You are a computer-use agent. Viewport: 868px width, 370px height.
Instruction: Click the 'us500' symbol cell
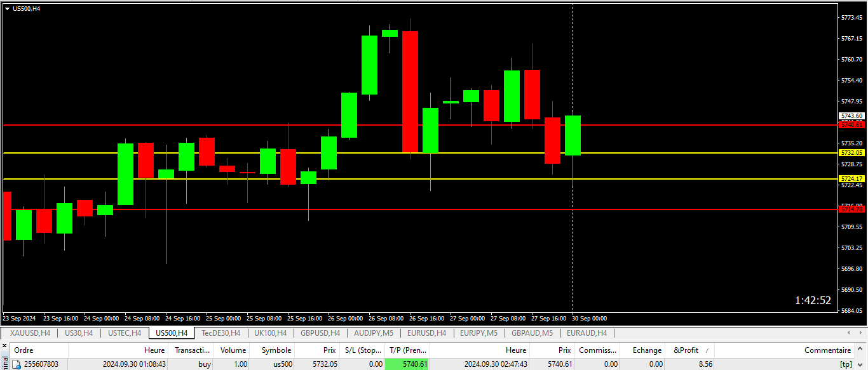(283, 364)
